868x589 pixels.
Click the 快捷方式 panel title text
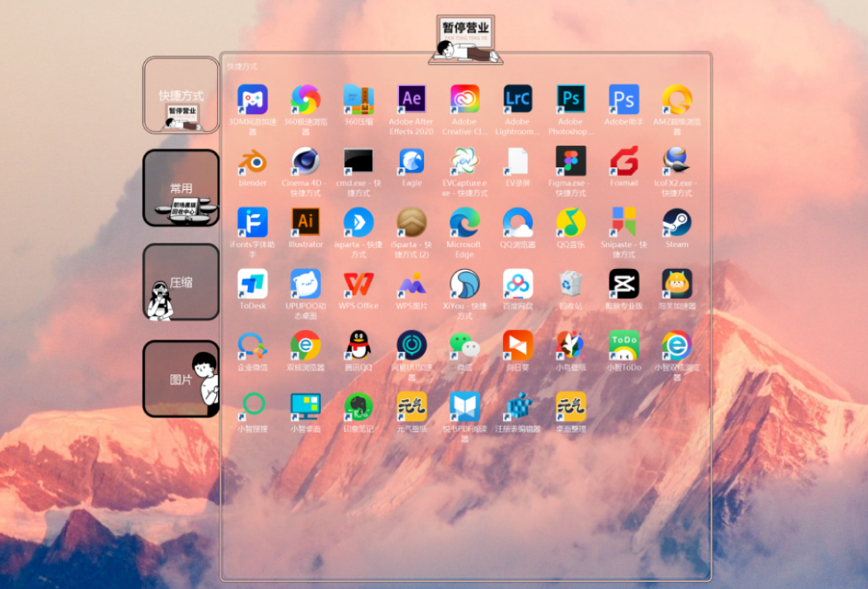[242, 67]
